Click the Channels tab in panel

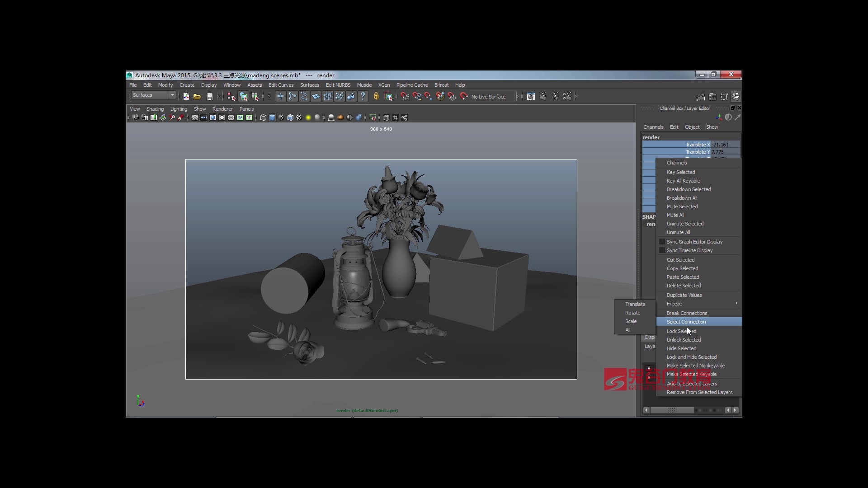(x=654, y=127)
